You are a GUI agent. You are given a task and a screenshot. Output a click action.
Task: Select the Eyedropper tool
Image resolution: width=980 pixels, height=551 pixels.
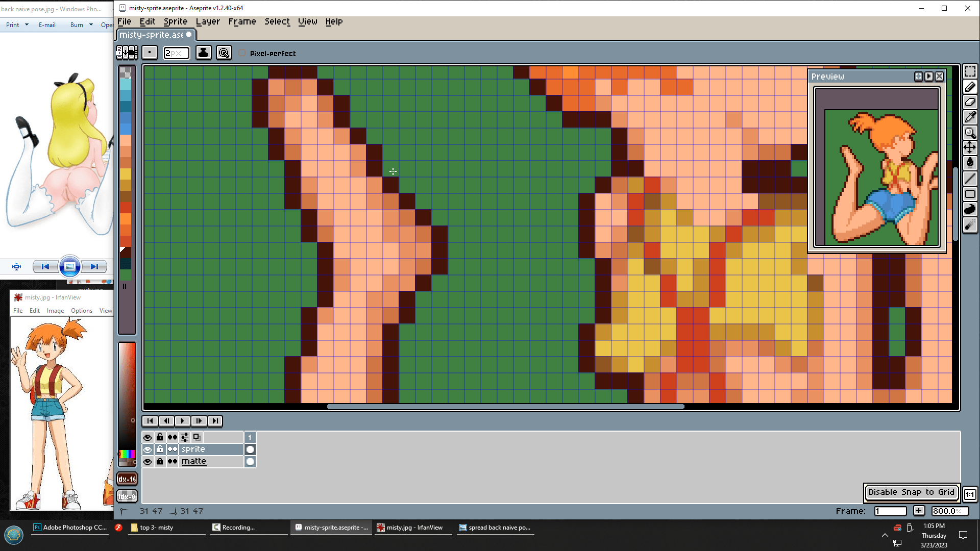[970, 117]
